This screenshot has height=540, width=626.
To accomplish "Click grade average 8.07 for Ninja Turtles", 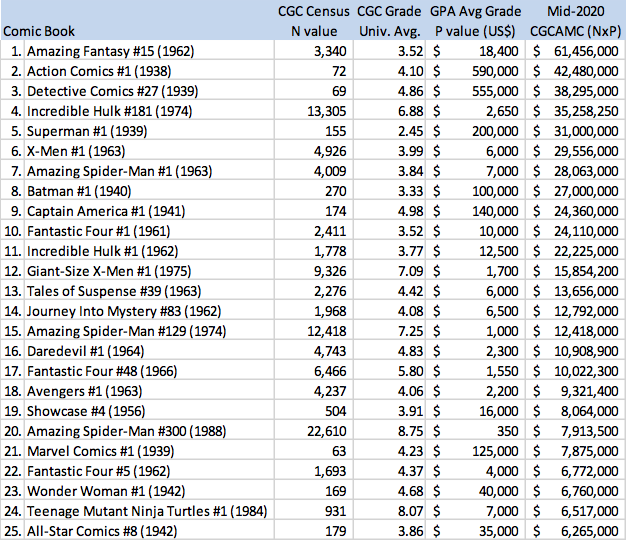I will point(410,511).
